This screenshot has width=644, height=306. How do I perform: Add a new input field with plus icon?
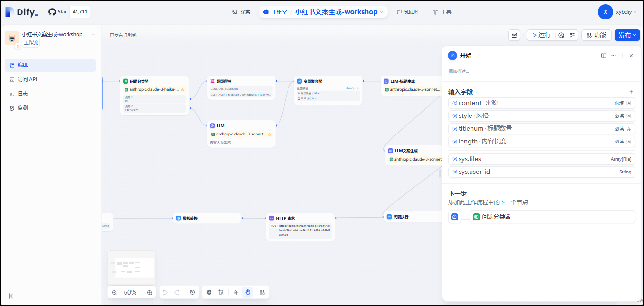pos(631,92)
